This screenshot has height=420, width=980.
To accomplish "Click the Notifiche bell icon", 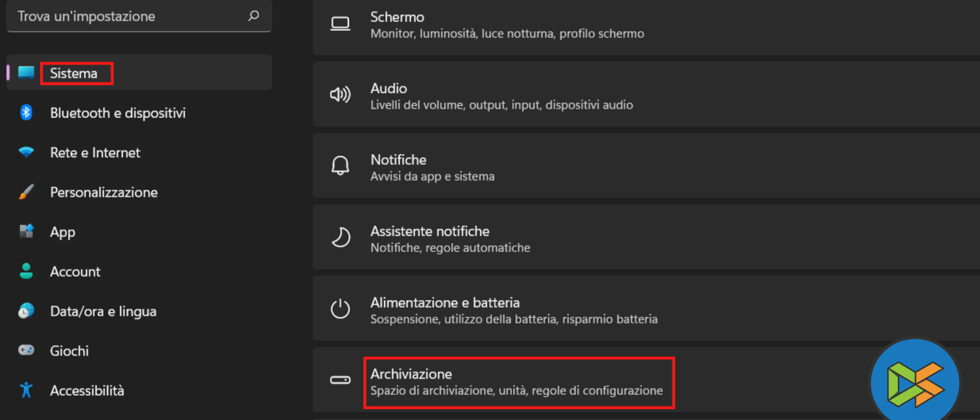I will [x=341, y=166].
